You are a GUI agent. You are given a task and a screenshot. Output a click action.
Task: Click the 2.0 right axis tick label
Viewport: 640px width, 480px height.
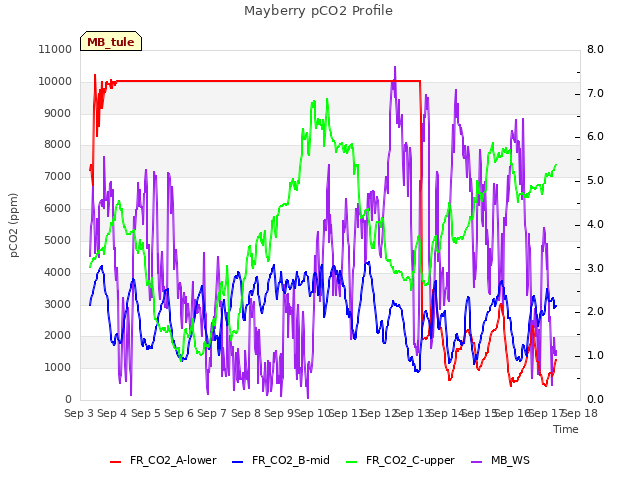tap(595, 311)
